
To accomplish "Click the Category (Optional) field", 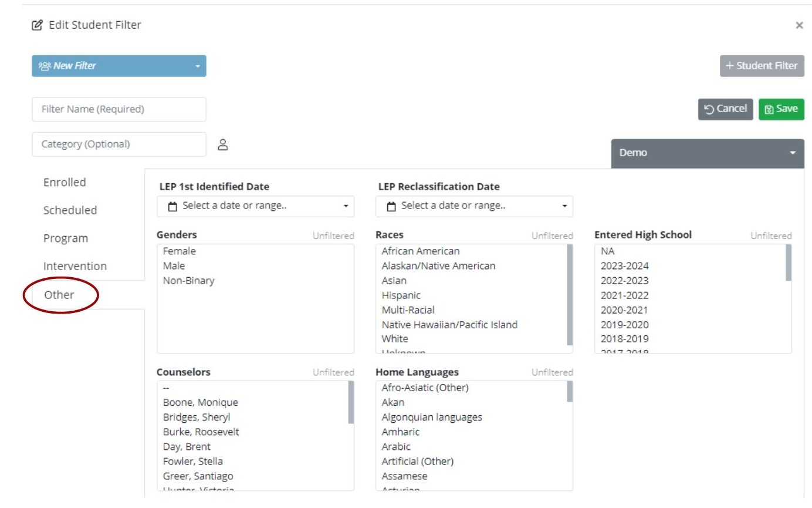I will [x=119, y=144].
